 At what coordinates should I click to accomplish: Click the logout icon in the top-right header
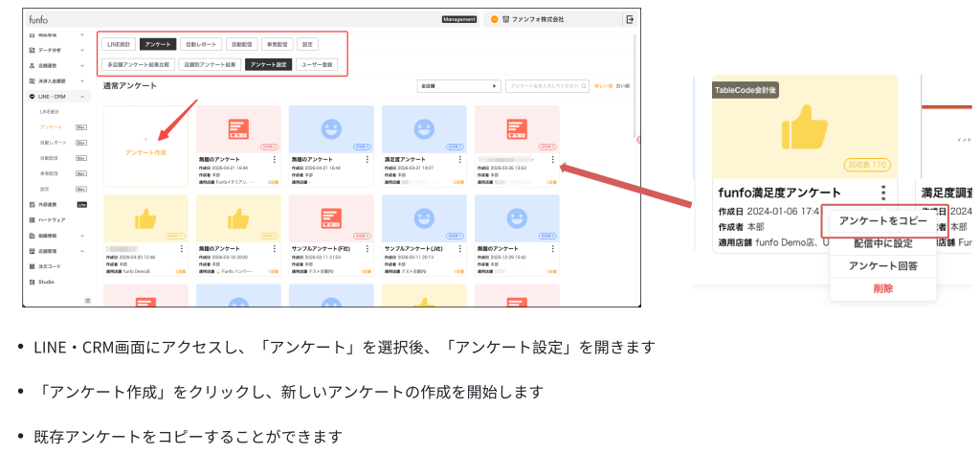[629, 19]
